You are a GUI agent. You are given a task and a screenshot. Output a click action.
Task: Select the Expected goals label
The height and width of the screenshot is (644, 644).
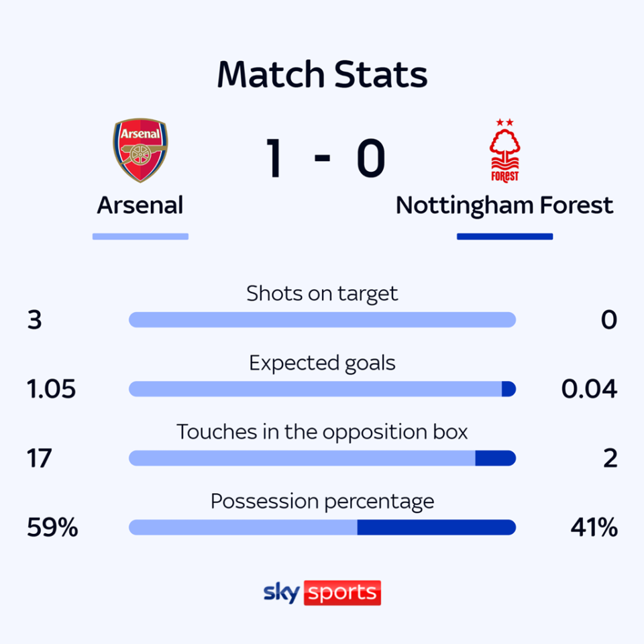(x=322, y=363)
